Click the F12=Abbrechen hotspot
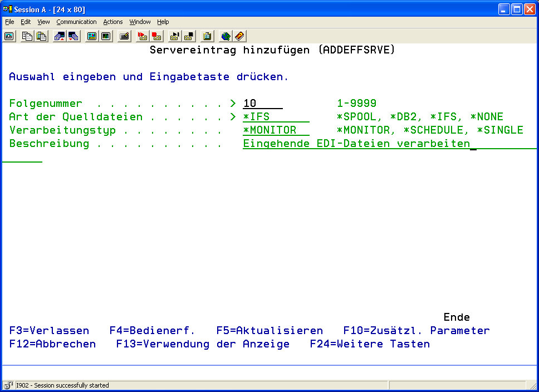 tap(52, 344)
